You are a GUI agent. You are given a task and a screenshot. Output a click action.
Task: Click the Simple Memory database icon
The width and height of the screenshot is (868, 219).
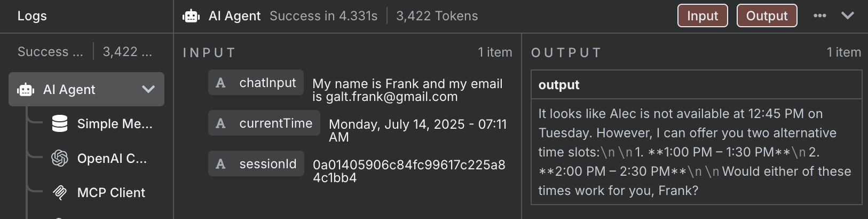(60, 124)
